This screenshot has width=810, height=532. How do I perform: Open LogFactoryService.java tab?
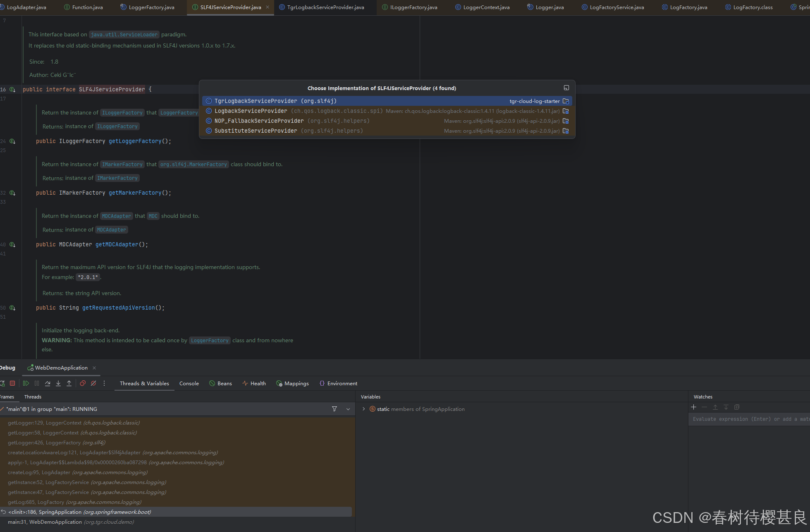click(613, 7)
